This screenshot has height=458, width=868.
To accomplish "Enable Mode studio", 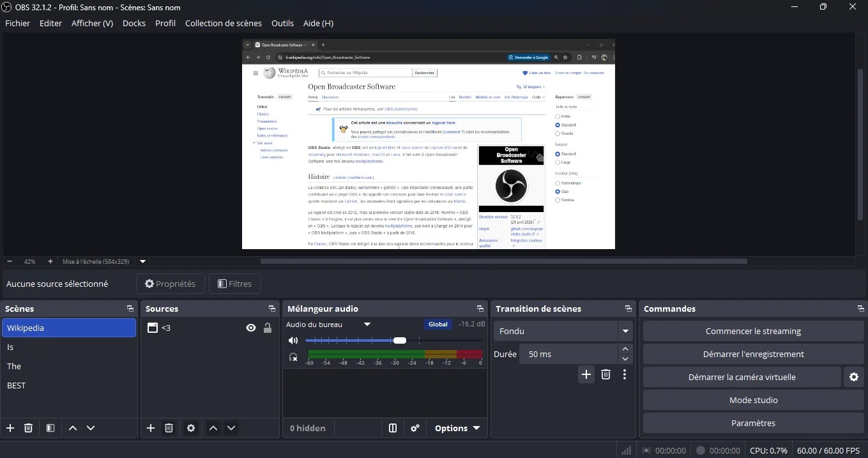I will tap(753, 400).
